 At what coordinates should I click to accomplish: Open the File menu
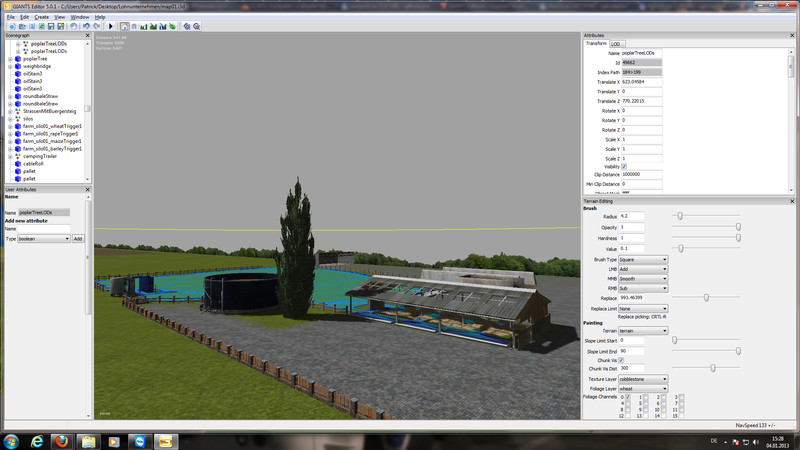click(x=11, y=17)
